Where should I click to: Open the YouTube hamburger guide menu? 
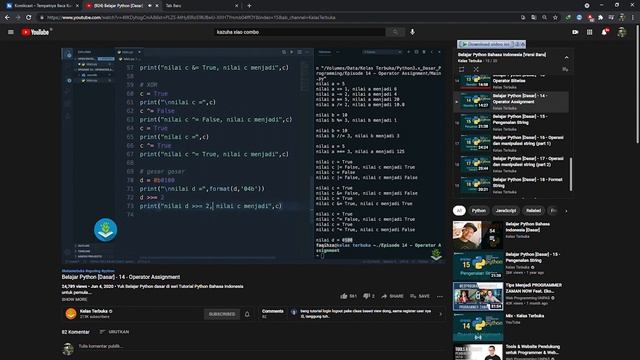tap(11, 32)
